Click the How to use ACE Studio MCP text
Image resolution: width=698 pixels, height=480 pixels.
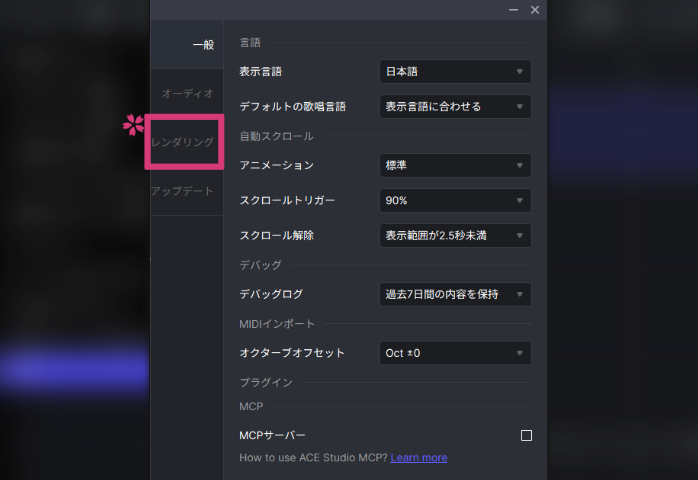[x=313, y=457]
